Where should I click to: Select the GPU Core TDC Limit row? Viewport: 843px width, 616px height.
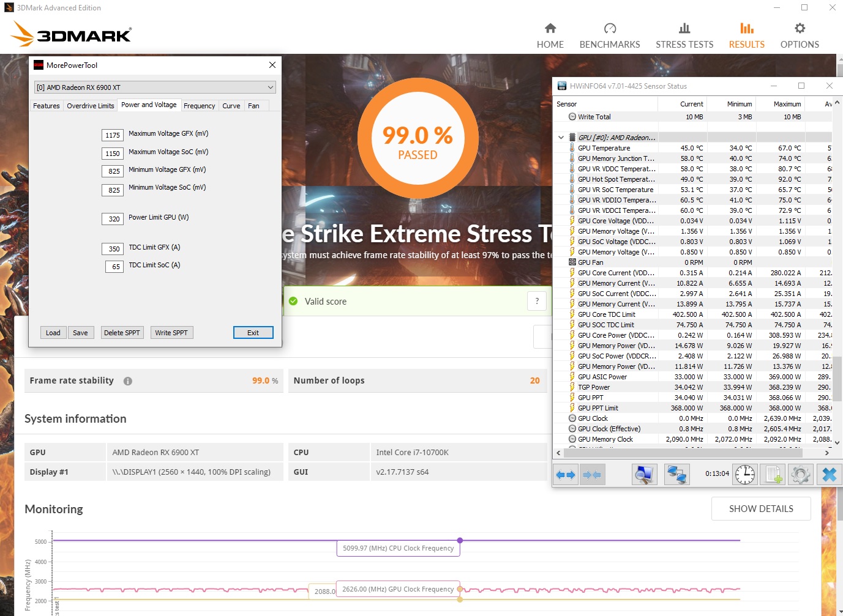pos(693,314)
